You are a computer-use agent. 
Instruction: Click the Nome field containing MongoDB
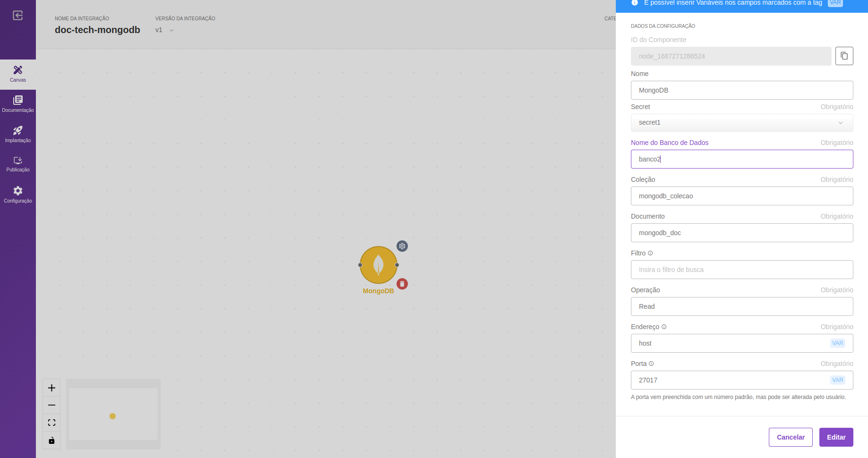pyautogui.click(x=742, y=90)
